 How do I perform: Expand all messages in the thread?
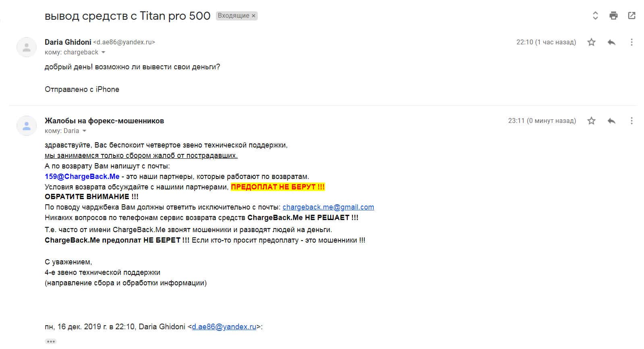coord(595,16)
